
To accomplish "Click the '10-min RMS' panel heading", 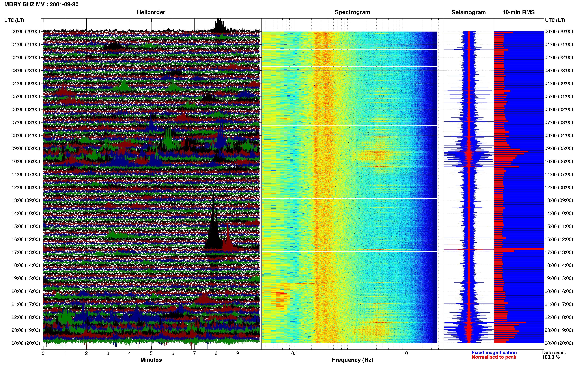I will click(518, 12).
